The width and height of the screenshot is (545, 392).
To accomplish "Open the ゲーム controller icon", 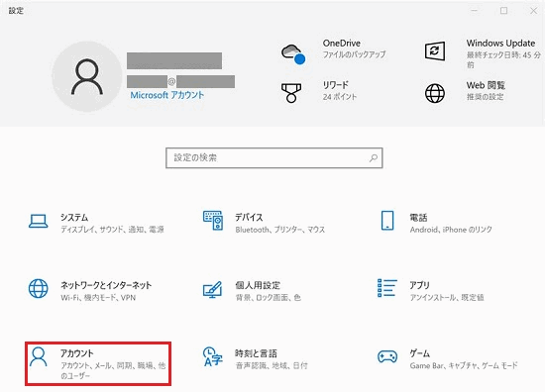I will click(387, 356).
